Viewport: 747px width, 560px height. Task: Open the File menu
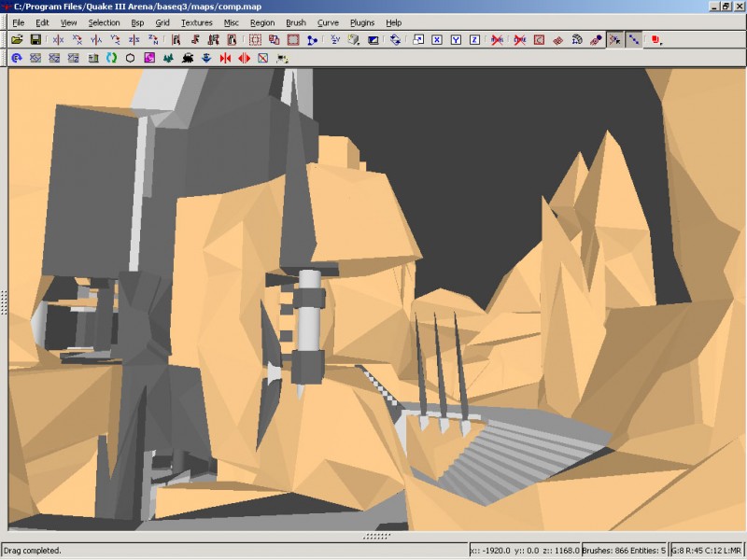[x=18, y=22]
